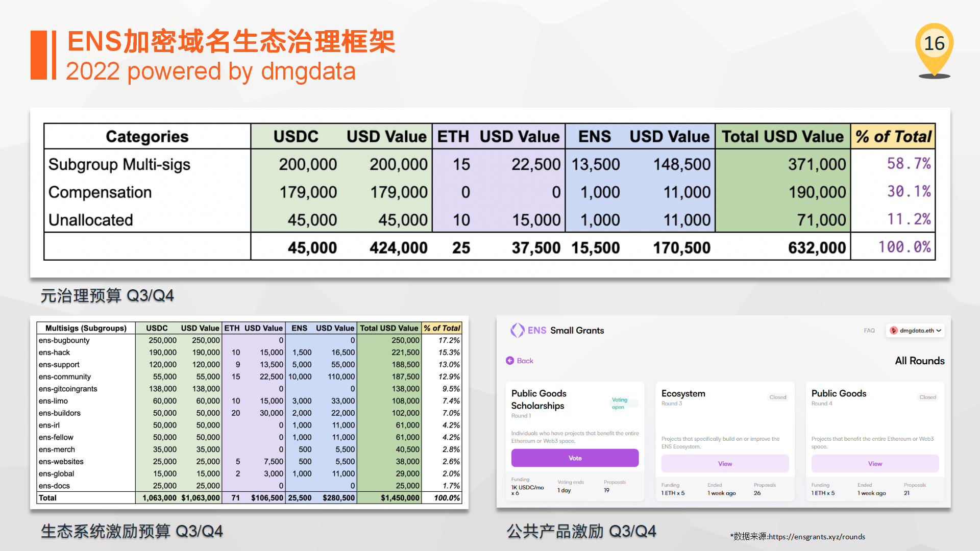Select the ens-hack row label
The height and width of the screenshot is (551, 980).
pos(55,353)
